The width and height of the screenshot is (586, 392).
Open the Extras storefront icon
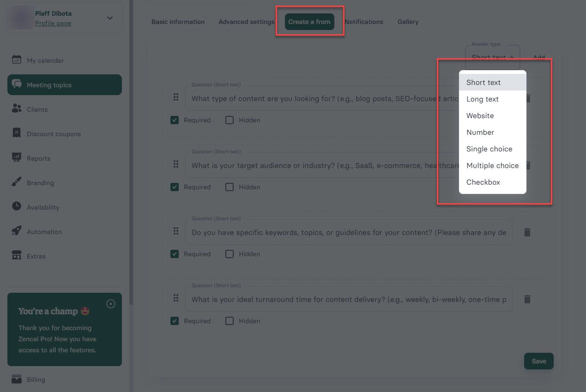(x=17, y=256)
